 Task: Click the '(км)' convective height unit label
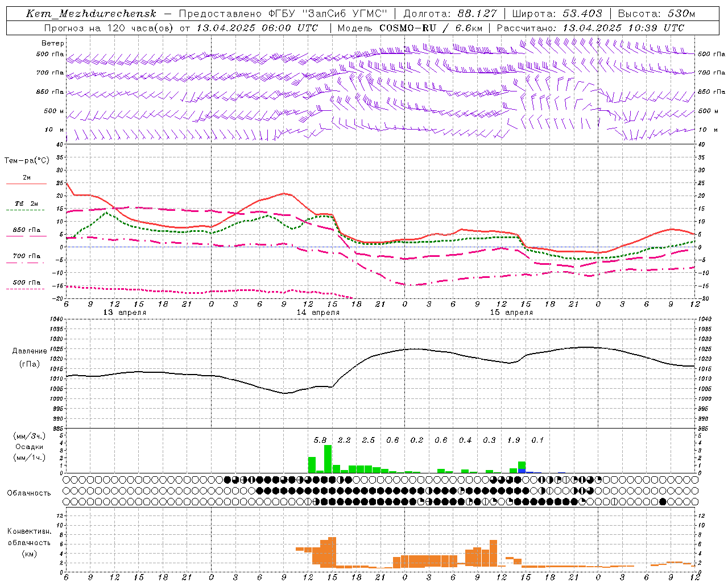(x=29, y=554)
